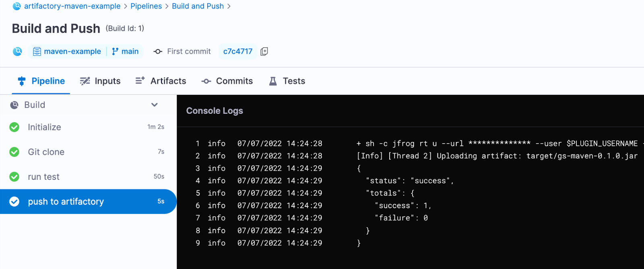Select the Build stage header
The image size is (644, 269).
tap(88, 105)
